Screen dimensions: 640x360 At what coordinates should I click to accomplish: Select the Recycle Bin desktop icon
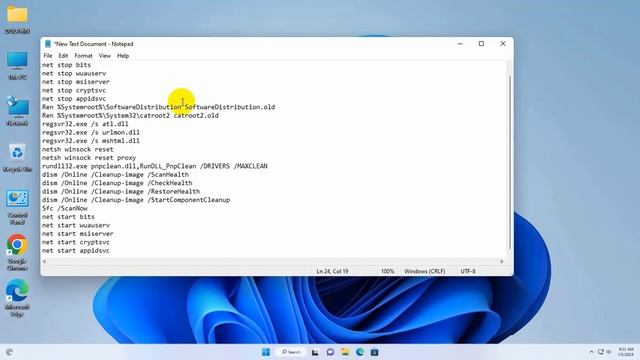17,157
